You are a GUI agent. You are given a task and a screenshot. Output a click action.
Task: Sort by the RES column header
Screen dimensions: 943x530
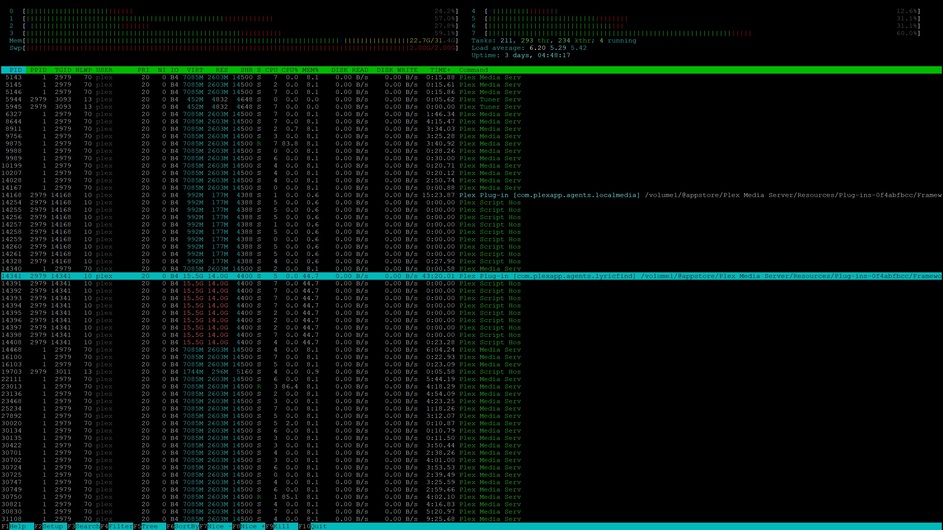point(222,70)
